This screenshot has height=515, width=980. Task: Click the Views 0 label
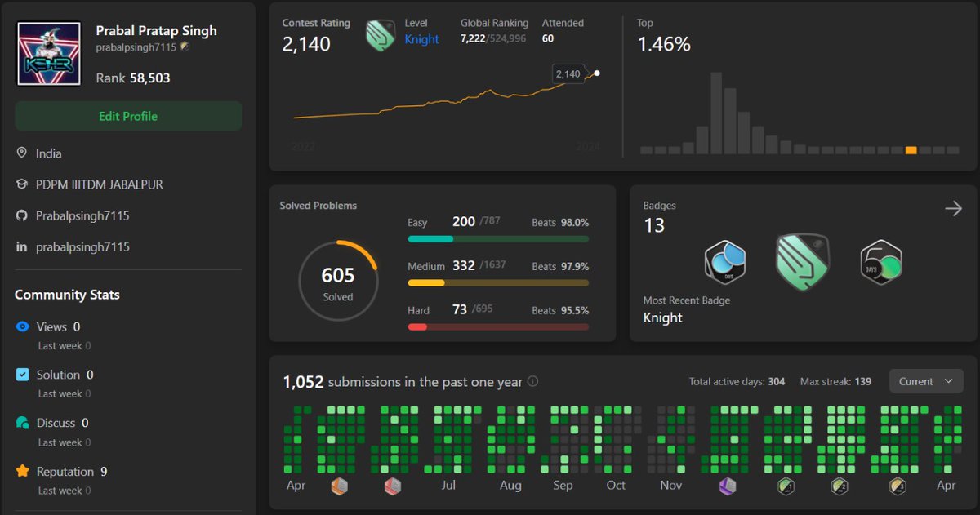click(58, 326)
